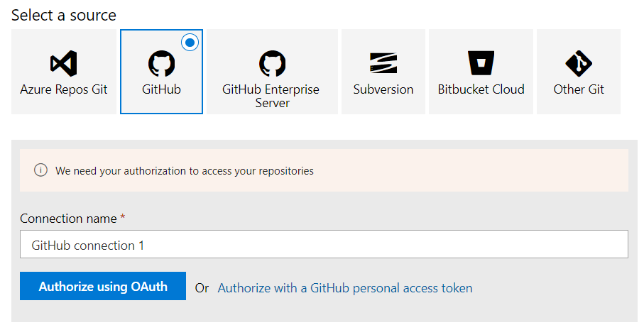Viewport: 644px width, 325px height.
Task: Click the authorization needed message text
Action: [x=185, y=171]
